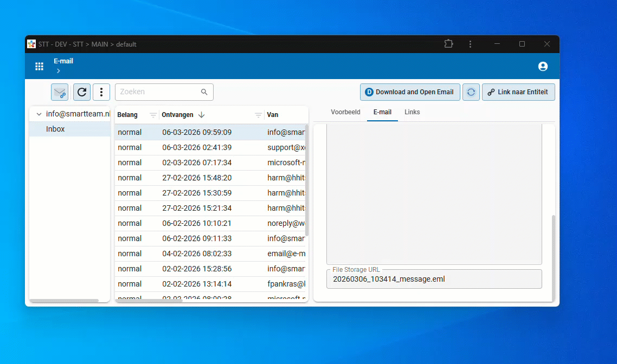This screenshot has height=364, width=617.
Task: Click the linked email envelope icon
Action: click(x=60, y=92)
